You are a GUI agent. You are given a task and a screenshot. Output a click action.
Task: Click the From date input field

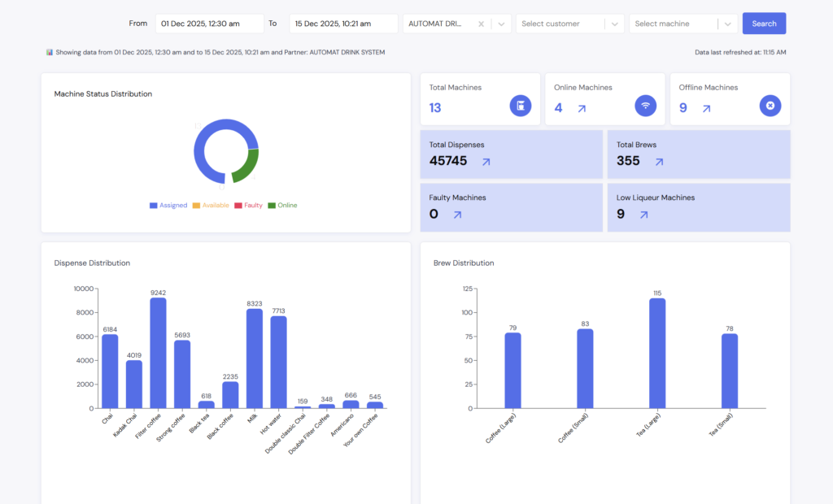[x=209, y=24]
